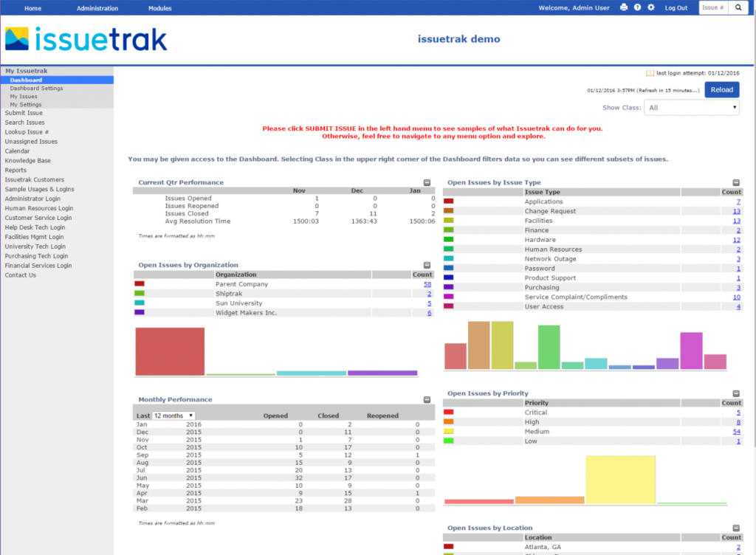Open the Modules menu
The height and width of the screenshot is (555, 756).
(160, 8)
